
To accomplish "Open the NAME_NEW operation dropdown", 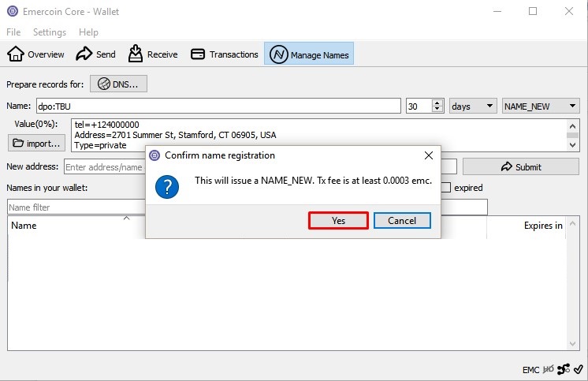I will pyautogui.click(x=541, y=106).
